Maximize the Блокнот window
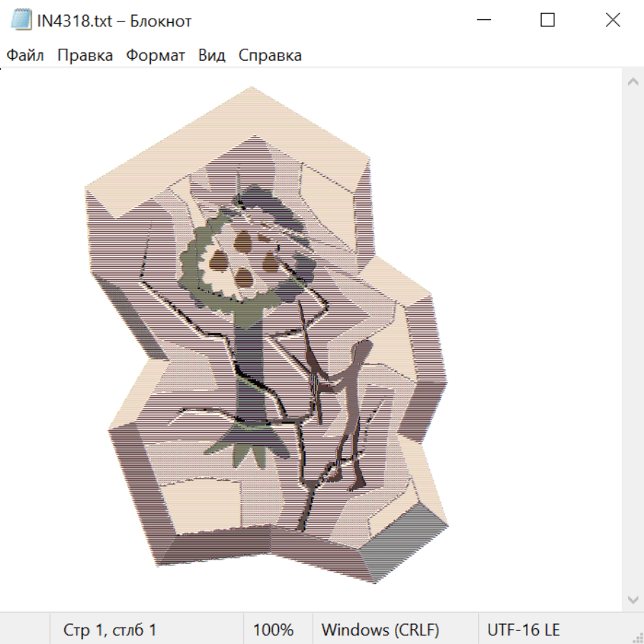 547,21
